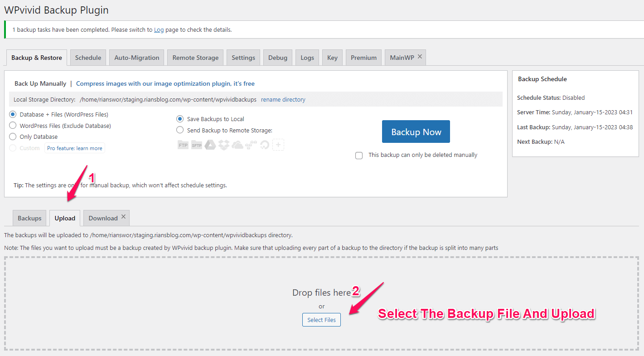Screen dimensions: 644x356
Task: Choose the OneDrive cloud storage icon
Action: [237, 145]
